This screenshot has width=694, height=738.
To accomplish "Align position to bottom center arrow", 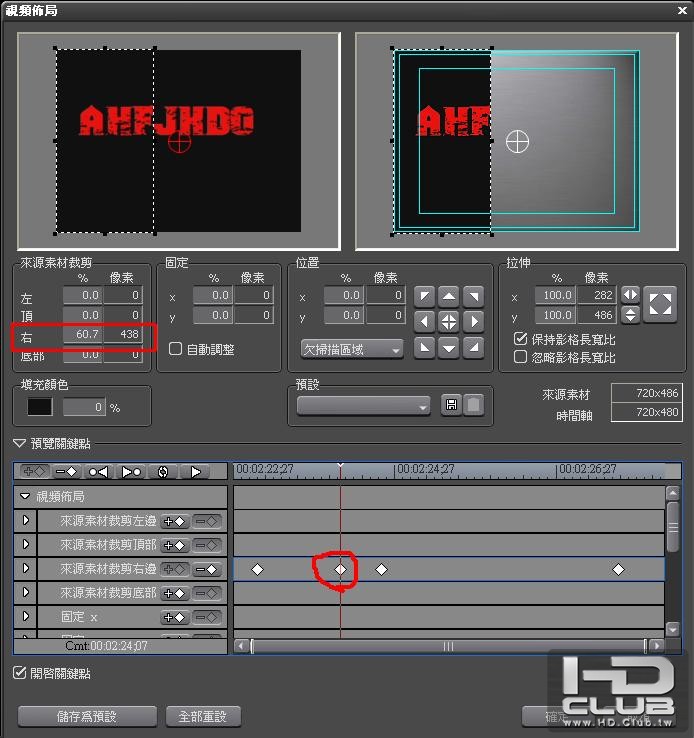I will coord(449,347).
